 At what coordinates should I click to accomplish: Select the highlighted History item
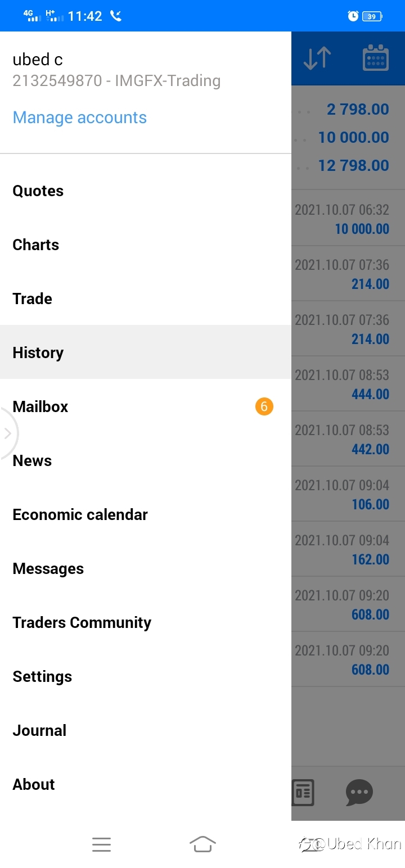coord(146,352)
